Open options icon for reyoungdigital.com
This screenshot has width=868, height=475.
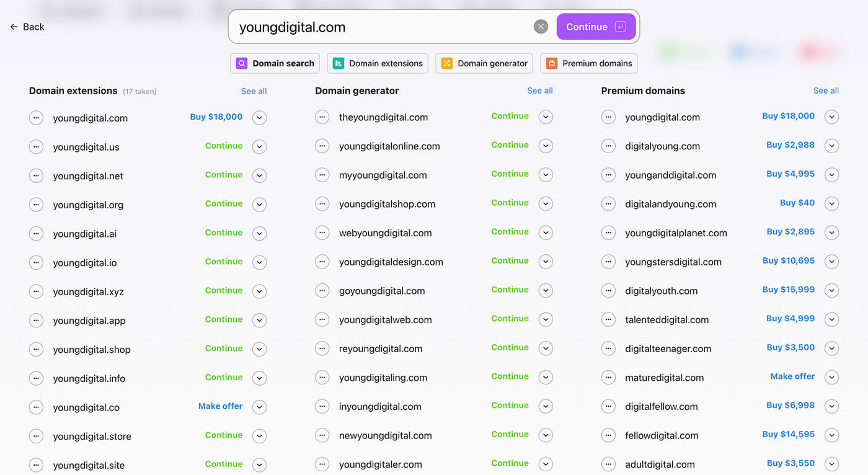(322, 348)
